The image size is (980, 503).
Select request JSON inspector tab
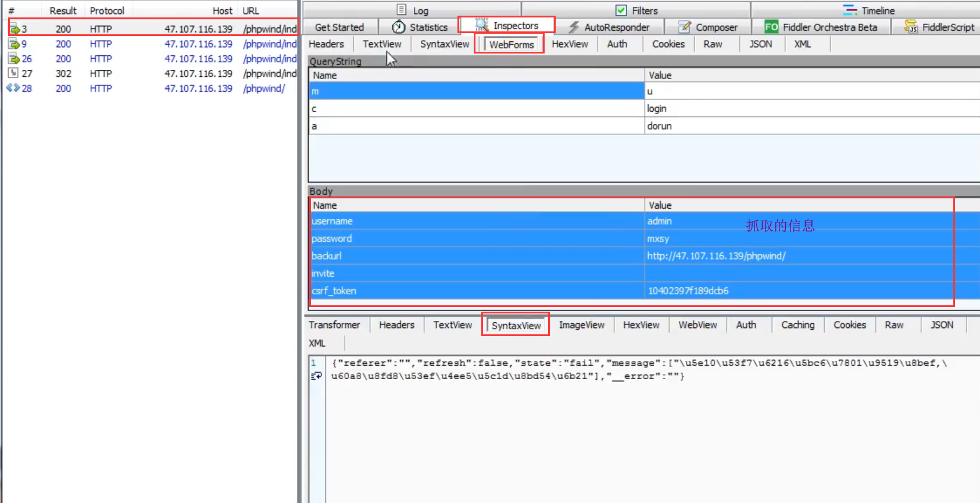(760, 44)
